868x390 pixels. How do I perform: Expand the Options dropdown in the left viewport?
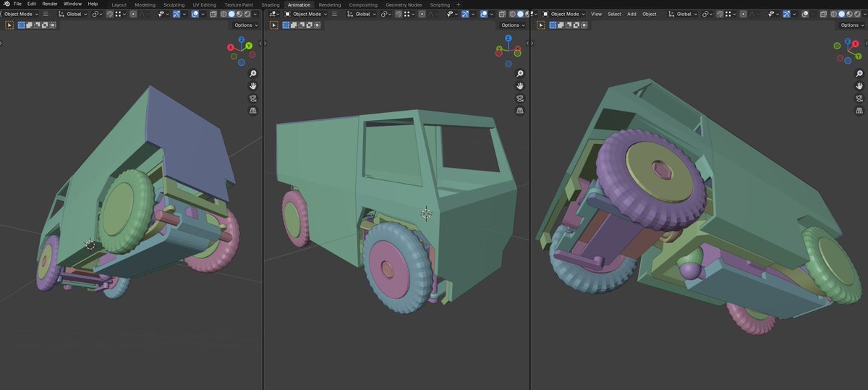(x=246, y=25)
